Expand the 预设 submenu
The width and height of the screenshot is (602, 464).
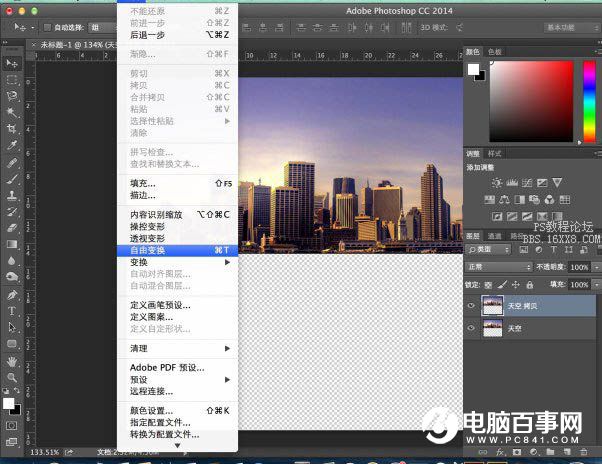(x=177, y=380)
